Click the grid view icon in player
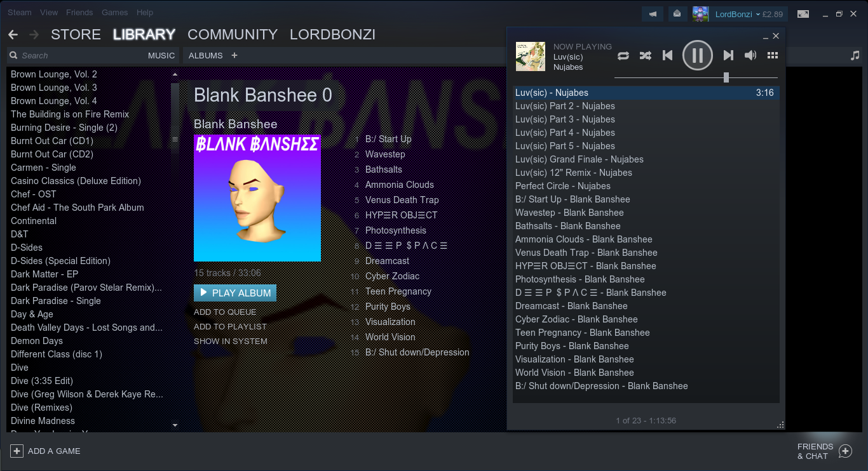The height and width of the screenshot is (471, 868). click(x=773, y=55)
